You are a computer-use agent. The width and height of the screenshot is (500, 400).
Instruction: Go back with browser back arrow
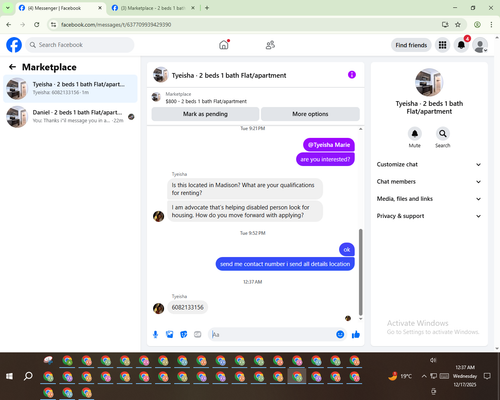[x=9, y=25]
